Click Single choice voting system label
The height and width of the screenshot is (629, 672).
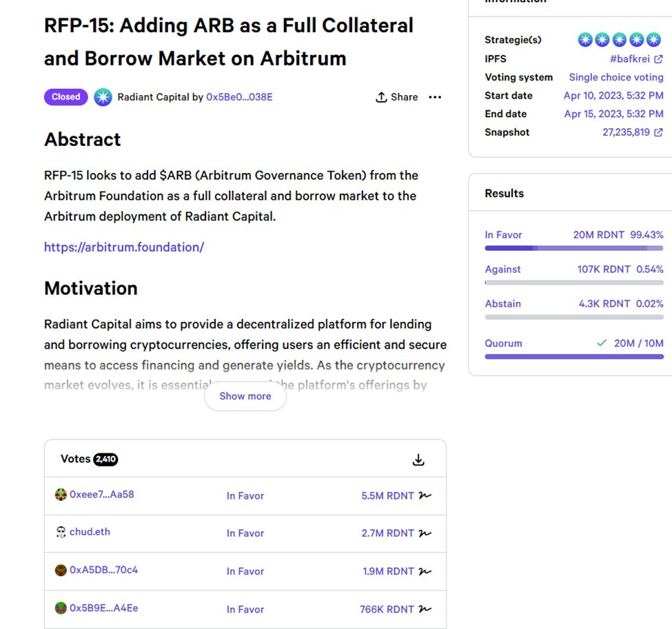[615, 77]
